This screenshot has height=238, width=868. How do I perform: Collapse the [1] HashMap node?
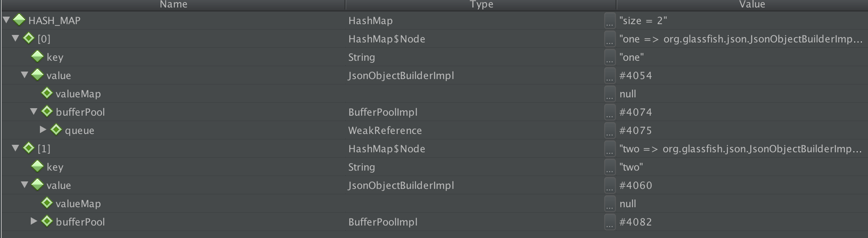point(15,148)
